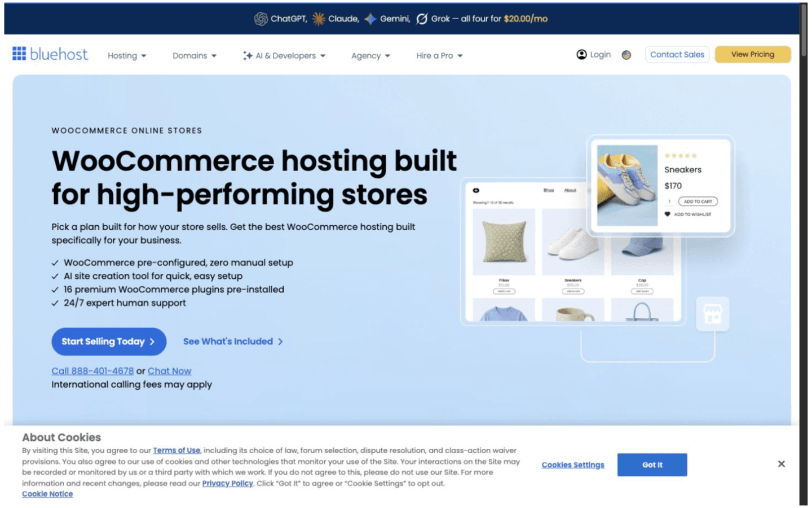This screenshot has height=508, width=812.
Task: Click the Sneakers product image in card
Action: pyautogui.click(x=627, y=185)
